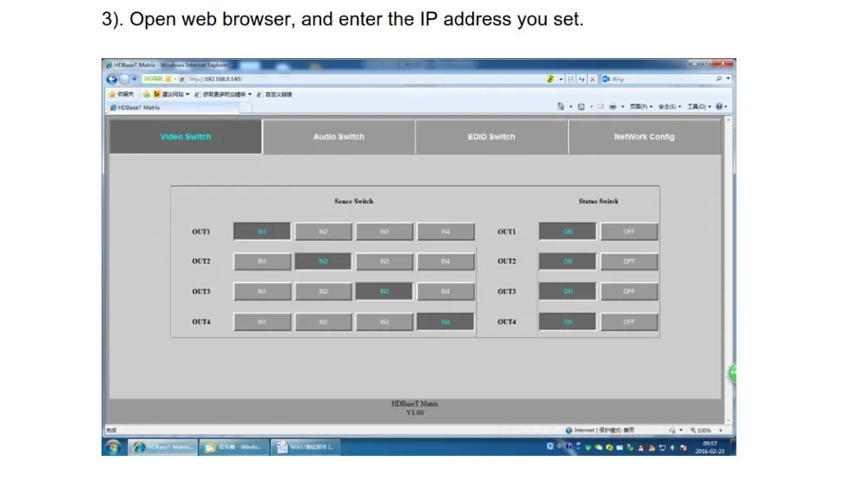Click the volume speaker icon in system tray
The image size is (868, 482).
pyautogui.click(x=673, y=447)
